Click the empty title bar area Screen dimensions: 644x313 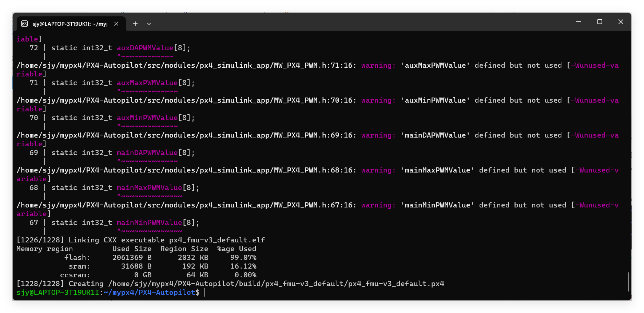364,23
